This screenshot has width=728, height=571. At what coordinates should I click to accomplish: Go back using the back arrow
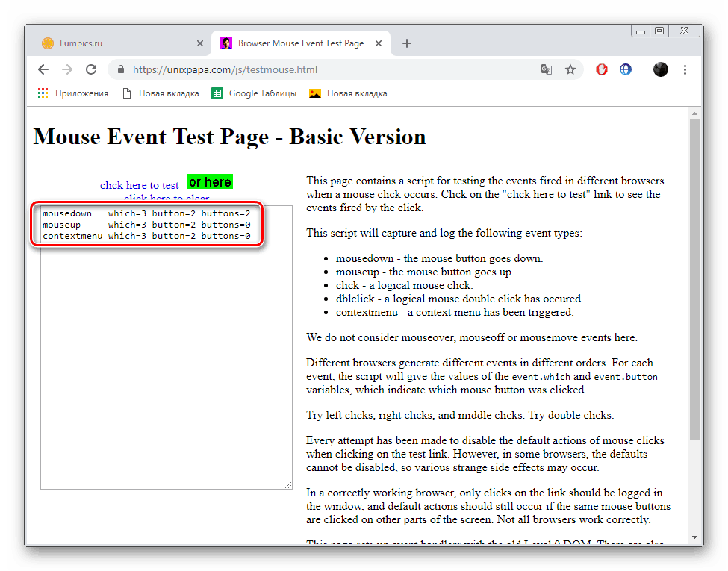coord(43,69)
